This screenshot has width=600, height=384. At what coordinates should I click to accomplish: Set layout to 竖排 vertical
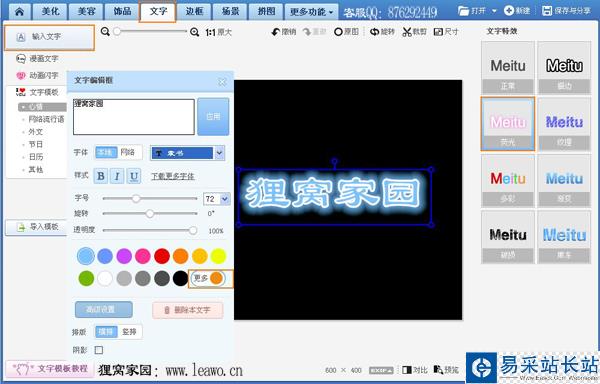tap(129, 332)
